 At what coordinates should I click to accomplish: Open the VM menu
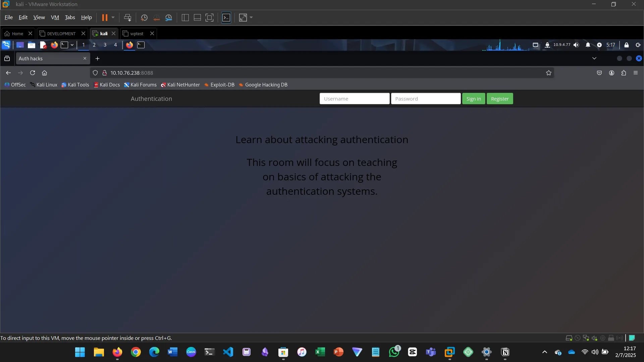pos(55,17)
